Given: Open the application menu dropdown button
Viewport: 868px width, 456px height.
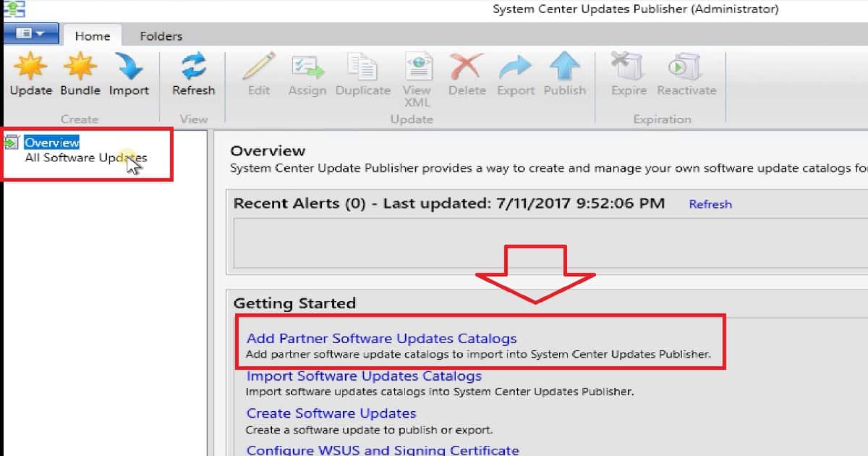Looking at the screenshot, I should (30, 34).
